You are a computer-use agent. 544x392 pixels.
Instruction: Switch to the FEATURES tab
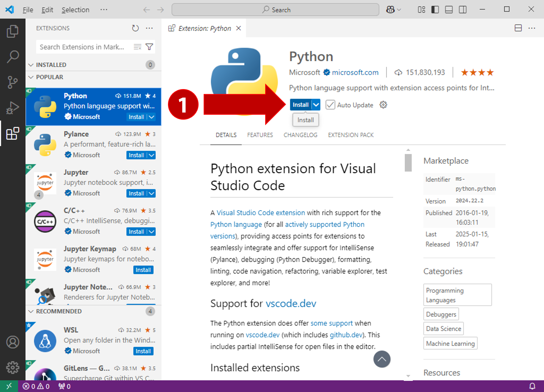tap(260, 135)
